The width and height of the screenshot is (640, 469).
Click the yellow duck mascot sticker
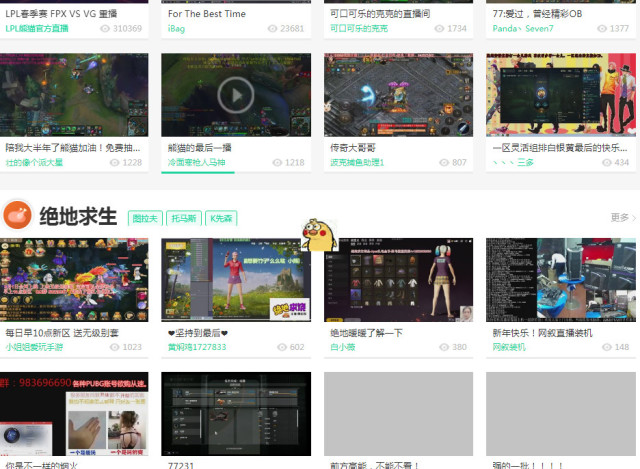pos(319,235)
